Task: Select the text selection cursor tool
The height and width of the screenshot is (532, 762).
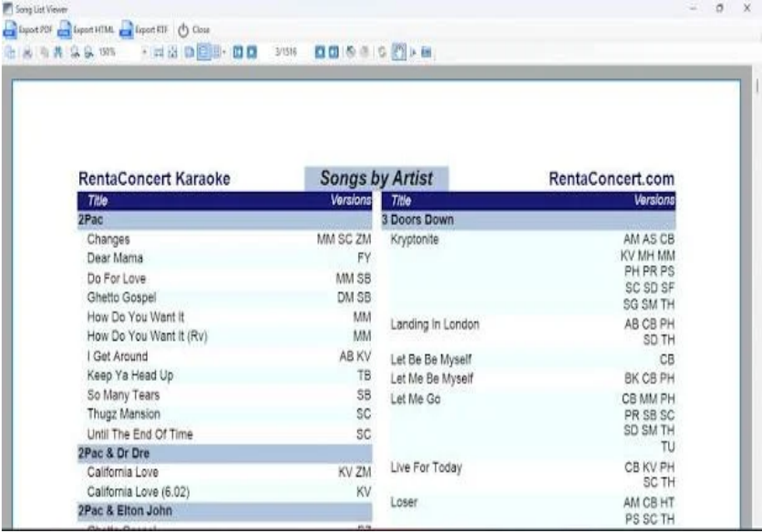Action: [x=413, y=52]
